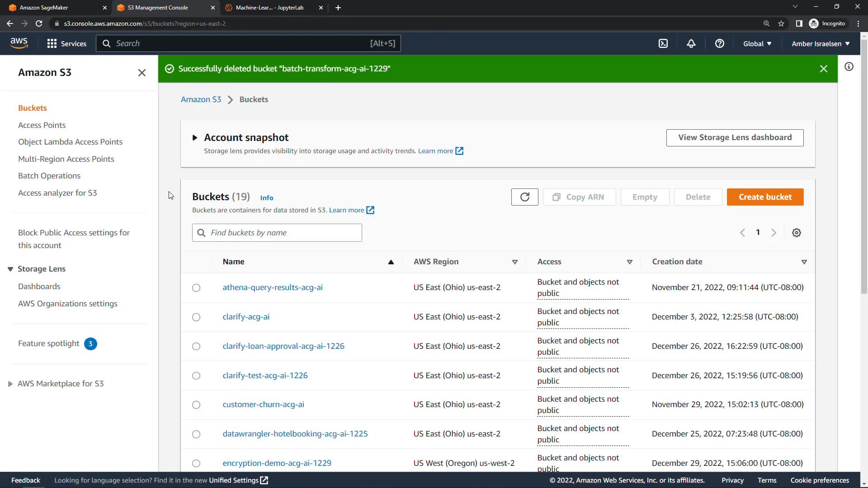Open AWS CloudShell icon in top bar
This screenshot has height=488, width=868.
[x=663, y=43]
